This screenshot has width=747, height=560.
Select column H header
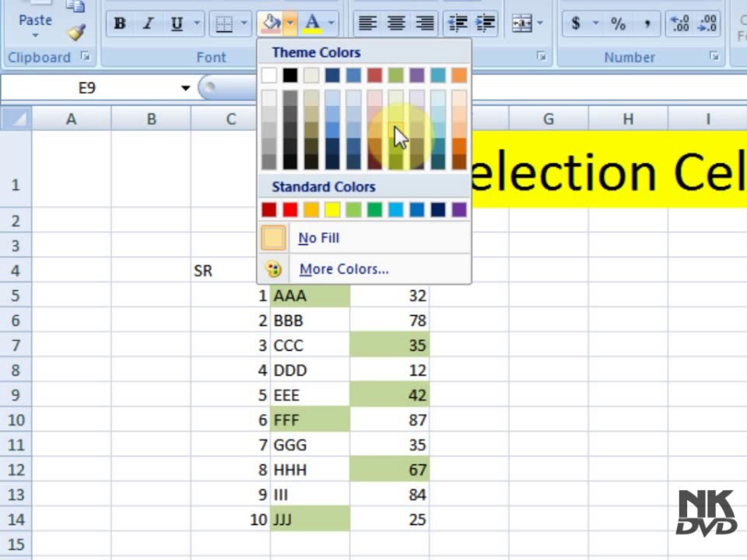[628, 118]
